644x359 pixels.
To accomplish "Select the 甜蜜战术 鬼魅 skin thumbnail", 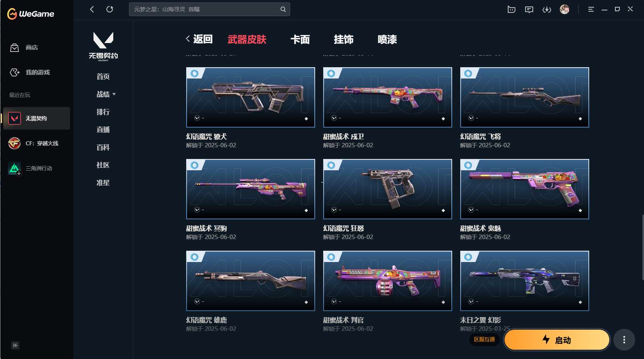I will (524, 189).
